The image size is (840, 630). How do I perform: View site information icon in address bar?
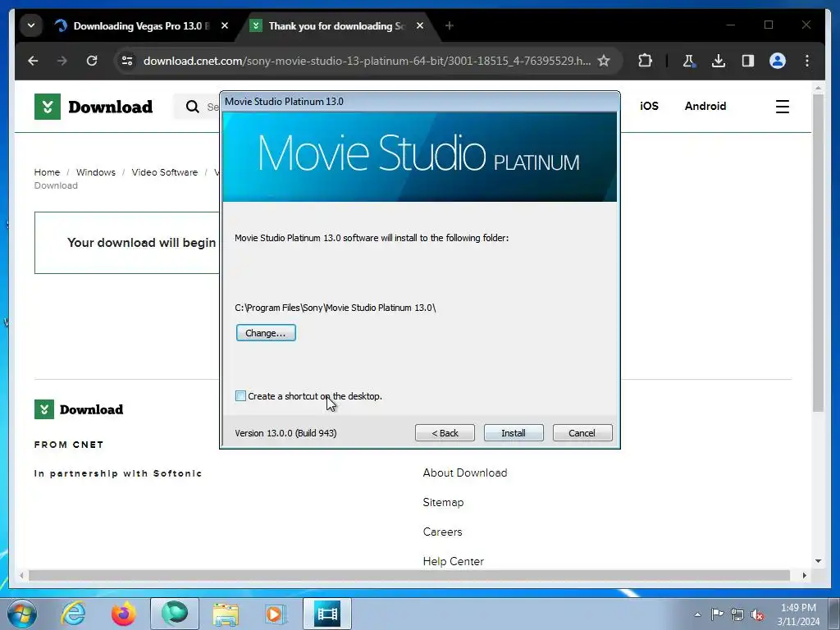[127, 61]
